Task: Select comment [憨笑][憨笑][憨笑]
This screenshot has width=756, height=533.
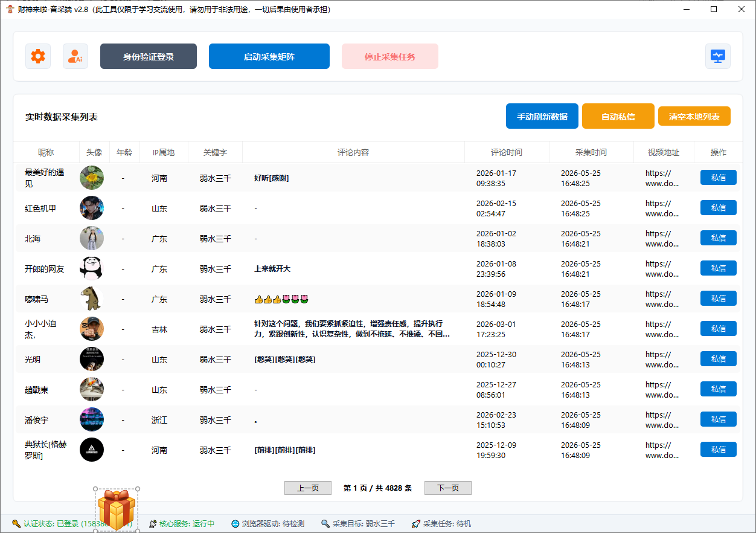Action: 284,360
